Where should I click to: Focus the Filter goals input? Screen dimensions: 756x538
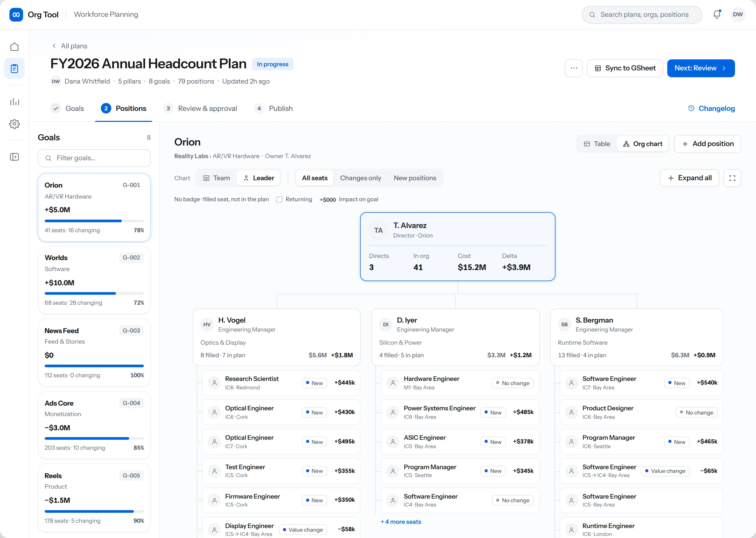coord(94,158)
